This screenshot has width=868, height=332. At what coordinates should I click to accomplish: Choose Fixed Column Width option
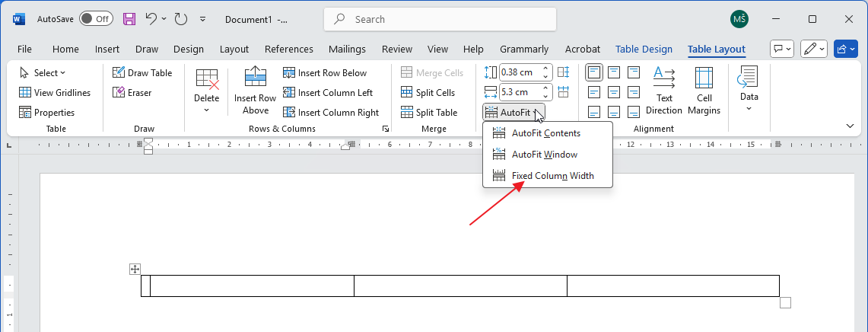[548, 176]
